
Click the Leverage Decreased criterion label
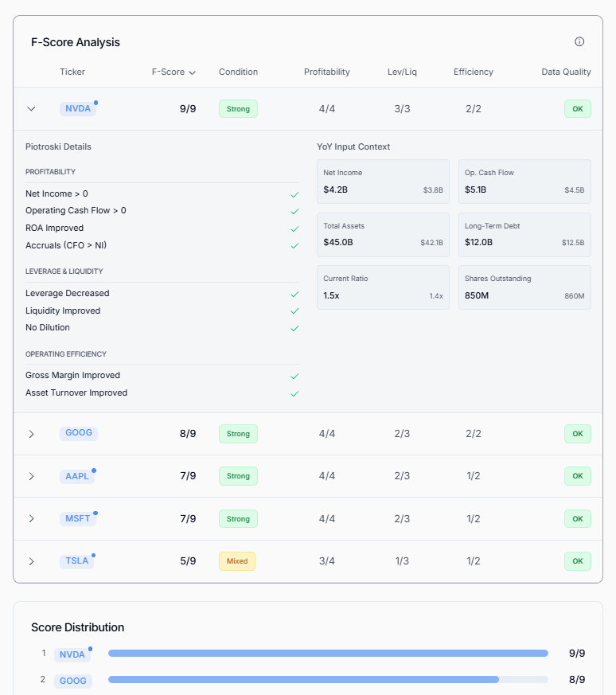coord(68,294)
